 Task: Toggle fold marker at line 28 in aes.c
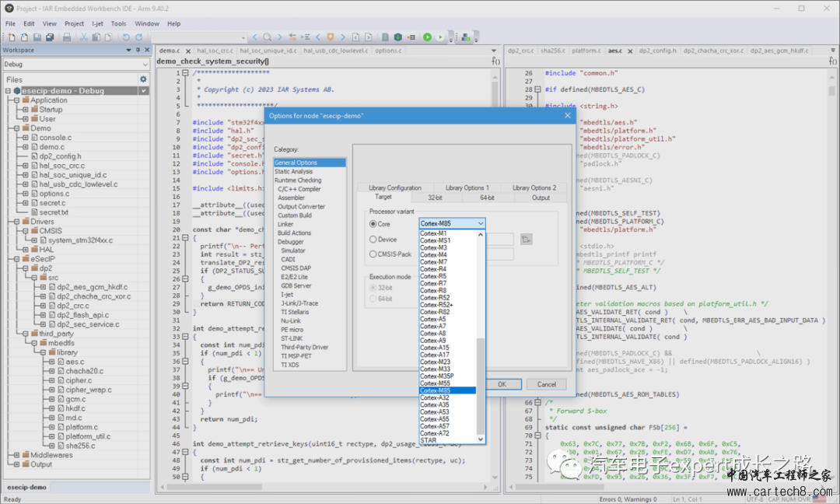tap(538, 89)
